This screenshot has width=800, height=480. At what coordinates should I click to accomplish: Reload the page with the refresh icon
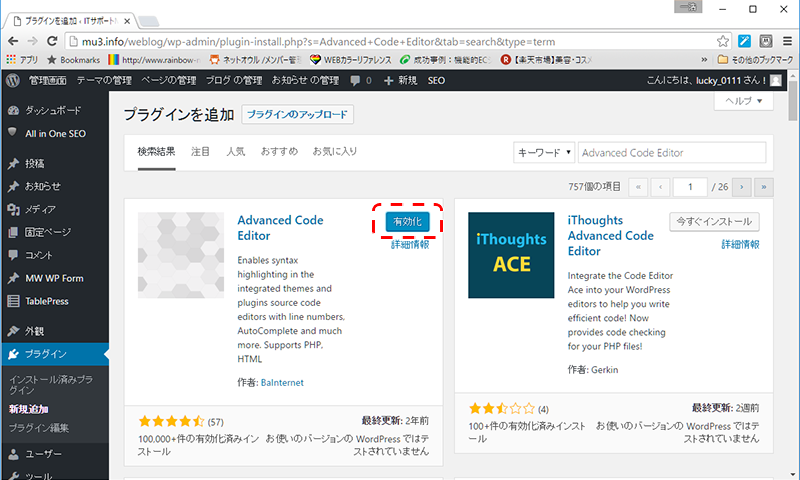[x=52, y=41]
